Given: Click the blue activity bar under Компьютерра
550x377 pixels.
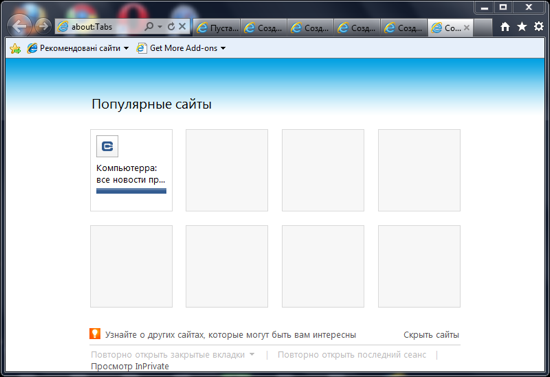Looking at the screenshot, I should point(131,191).
